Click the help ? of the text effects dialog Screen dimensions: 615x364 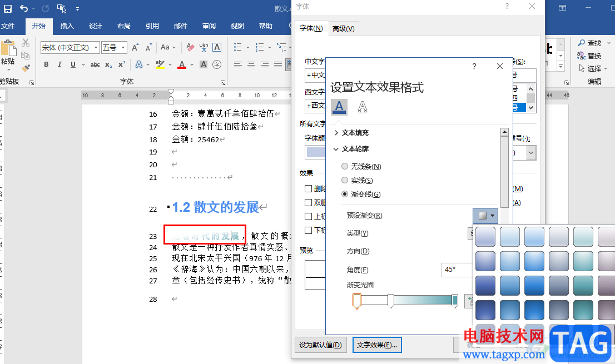point(474,66)
